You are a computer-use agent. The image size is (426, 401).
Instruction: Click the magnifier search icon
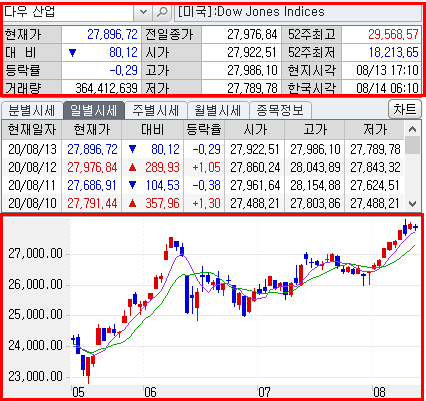click(162, 12)
